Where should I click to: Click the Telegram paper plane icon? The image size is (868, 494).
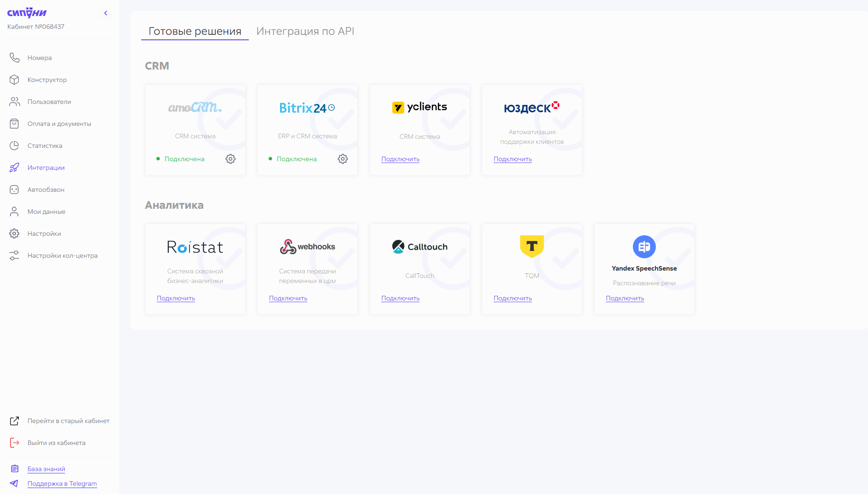click(14, 483)
